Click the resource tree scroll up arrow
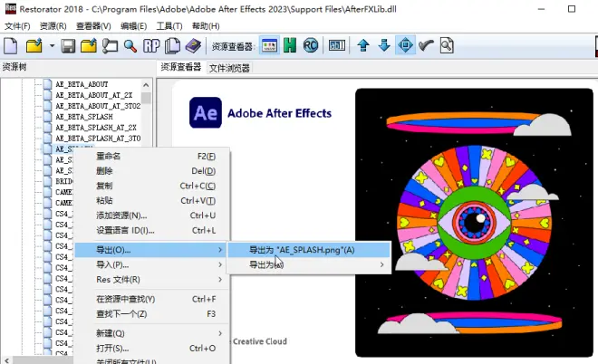The height and width of the screenshot is (364, 598). [x=146, y=84]
